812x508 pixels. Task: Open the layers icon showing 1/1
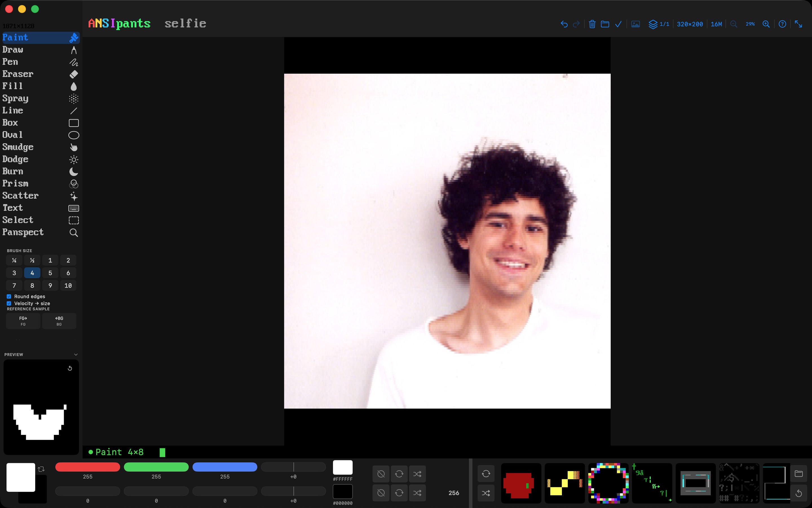pyautogui.click(x=659, y=24)
